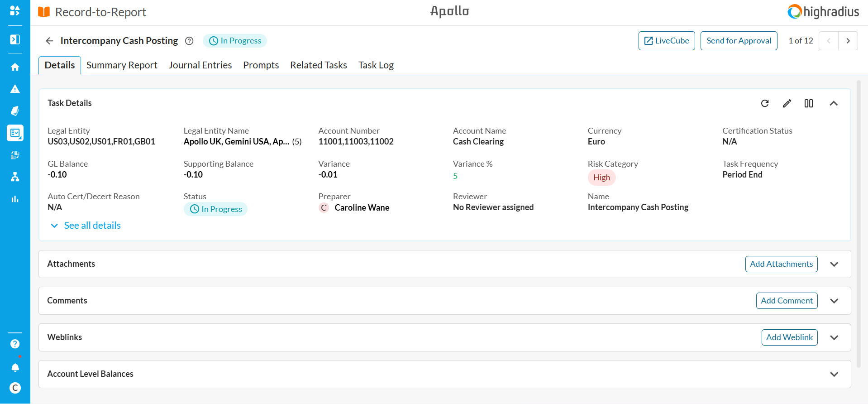This screenshot has height=404, width=868.
Task: Open the alerts warning icon in sidebar
Action: tap(15, 89)
